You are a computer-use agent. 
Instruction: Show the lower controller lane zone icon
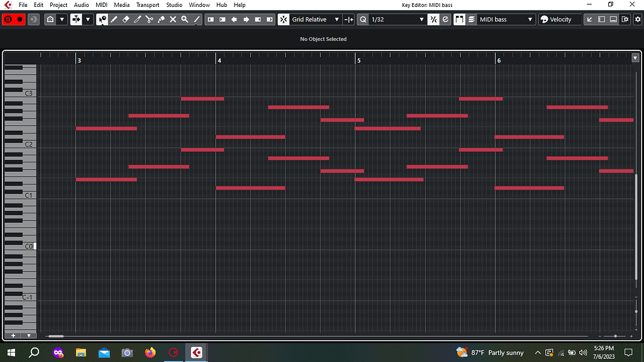[613, 20]
